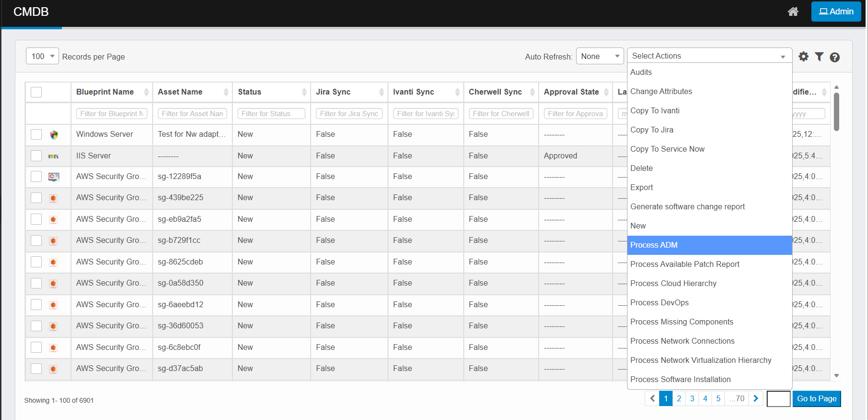The image size is (868, 420).
Task: Open the settings gear icon
Action: [803, 57]
